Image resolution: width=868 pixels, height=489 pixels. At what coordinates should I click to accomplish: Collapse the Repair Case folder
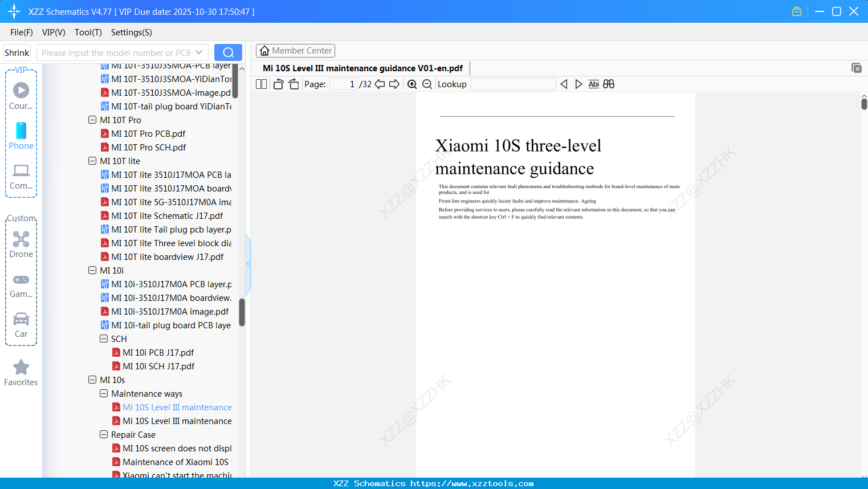(x=104, y=434)
